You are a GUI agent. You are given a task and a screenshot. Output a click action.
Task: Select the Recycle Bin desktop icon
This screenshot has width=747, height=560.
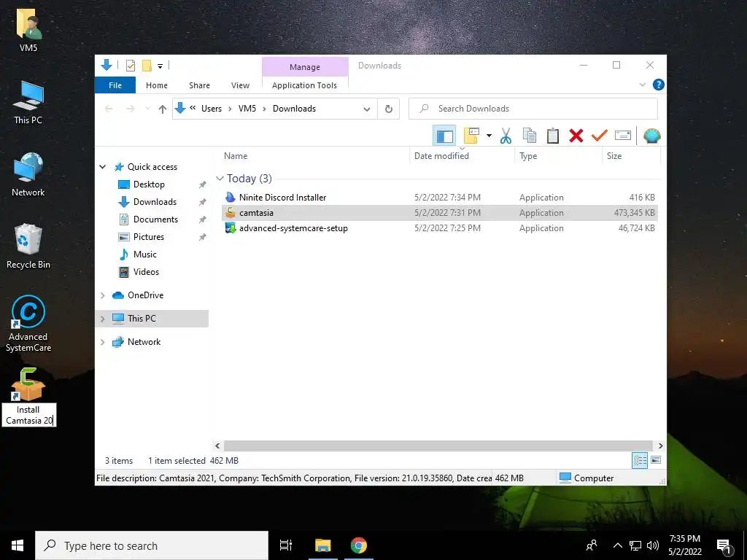(x=28, y=246)
